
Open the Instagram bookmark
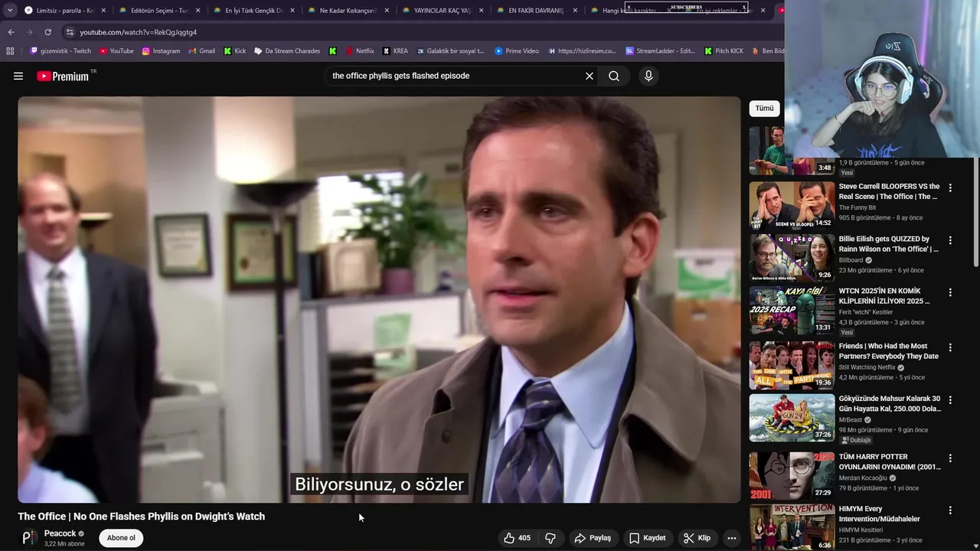(x=161, y=51)
